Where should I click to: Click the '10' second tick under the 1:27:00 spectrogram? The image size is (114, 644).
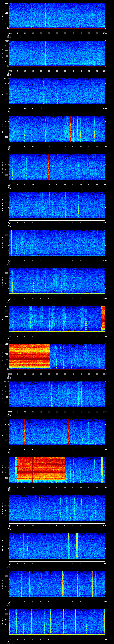(x=25, y=450)
